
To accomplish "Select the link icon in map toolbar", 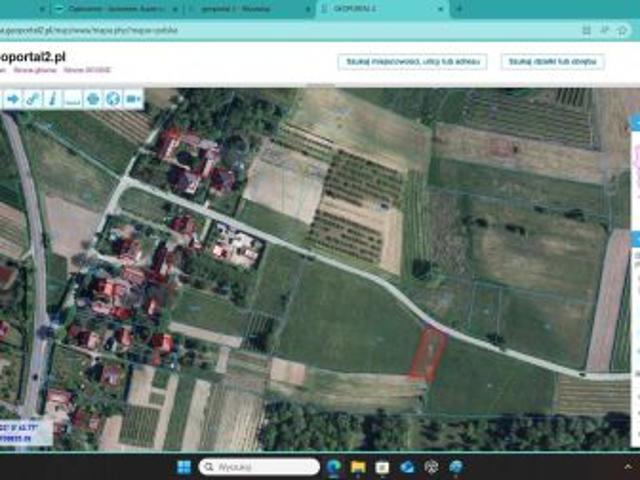I will tap(33, 99).
